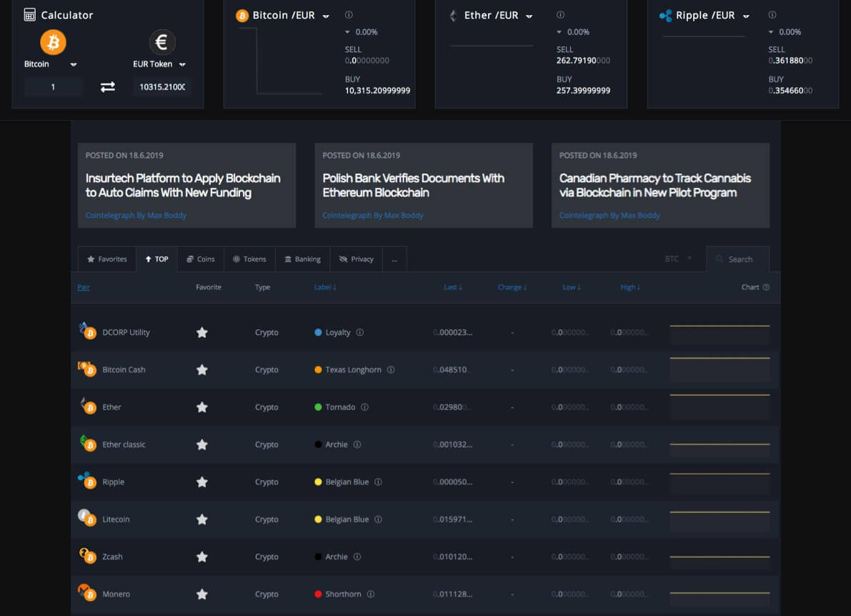Click the Search field above the table

pyautogui.click(x=738, y=259)
